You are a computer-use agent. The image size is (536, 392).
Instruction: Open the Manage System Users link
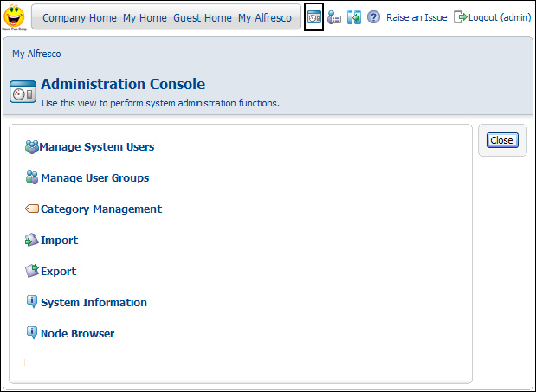click(x=97, y=147)
